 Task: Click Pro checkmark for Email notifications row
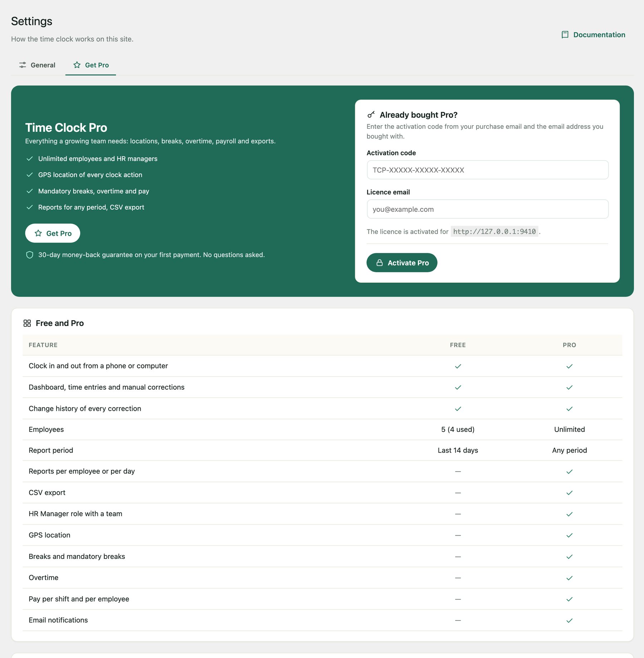pyautogui.click(x=570, y=620)
